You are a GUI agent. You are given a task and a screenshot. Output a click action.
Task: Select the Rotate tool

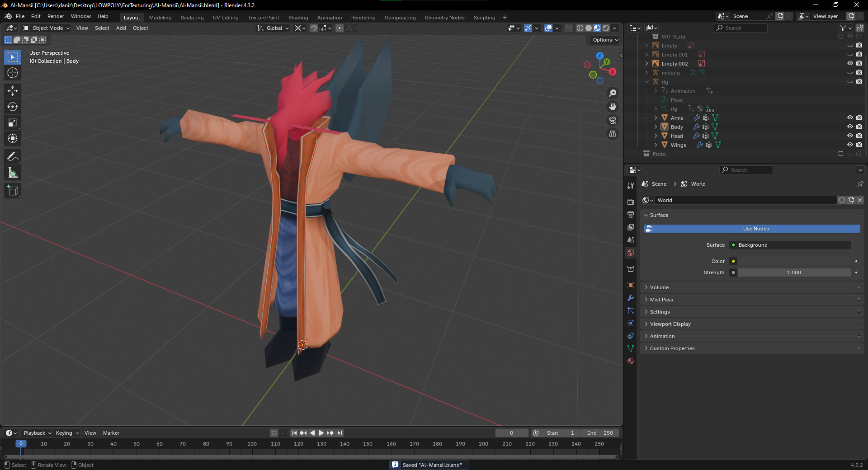coord(13,107)
